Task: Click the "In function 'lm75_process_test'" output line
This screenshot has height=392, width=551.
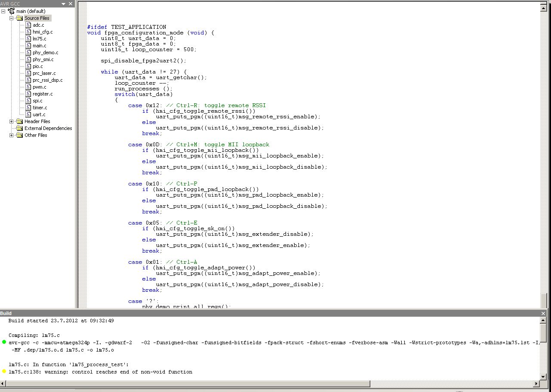Action: [x=68, y=364]
